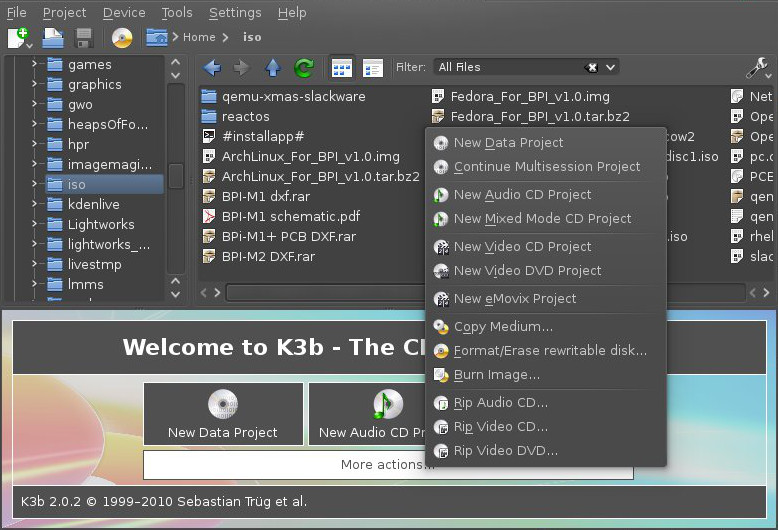Click the green reload icon
The width and height of the screenshot is (778, 530).
pos(303,68)
